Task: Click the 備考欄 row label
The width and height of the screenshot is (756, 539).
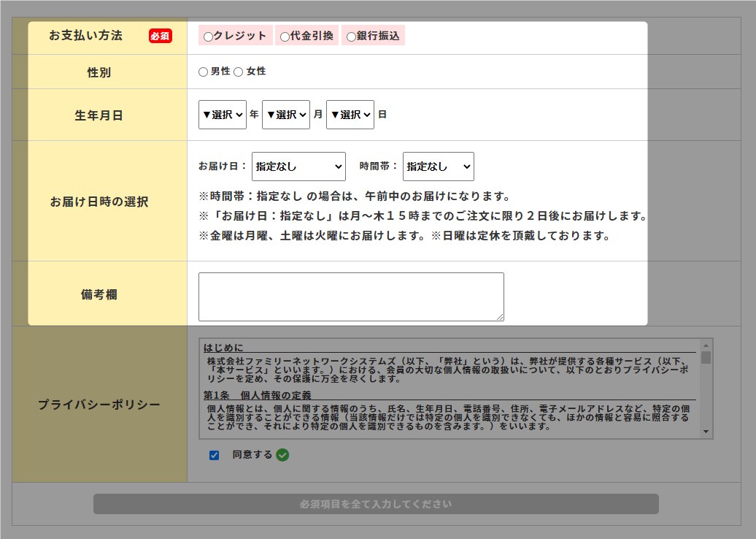Action: click(99, 294)
